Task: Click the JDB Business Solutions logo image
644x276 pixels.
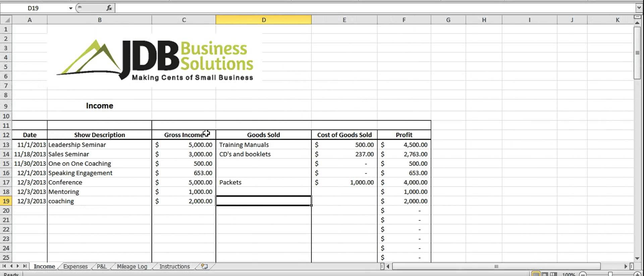Action: 155,60
